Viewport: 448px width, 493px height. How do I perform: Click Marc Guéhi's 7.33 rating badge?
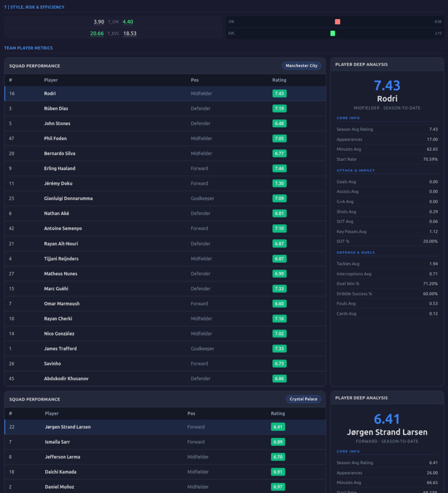coord(279,288)
